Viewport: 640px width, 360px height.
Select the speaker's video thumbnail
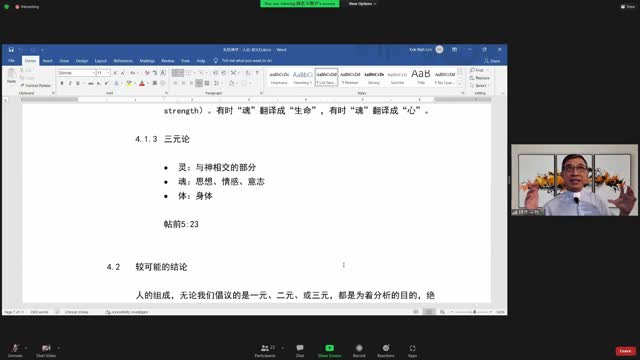tap(574, 180)
